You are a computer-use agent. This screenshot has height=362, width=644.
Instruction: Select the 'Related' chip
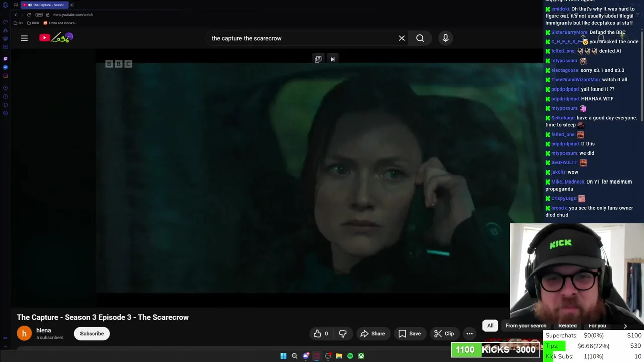[x=568, y=326]
